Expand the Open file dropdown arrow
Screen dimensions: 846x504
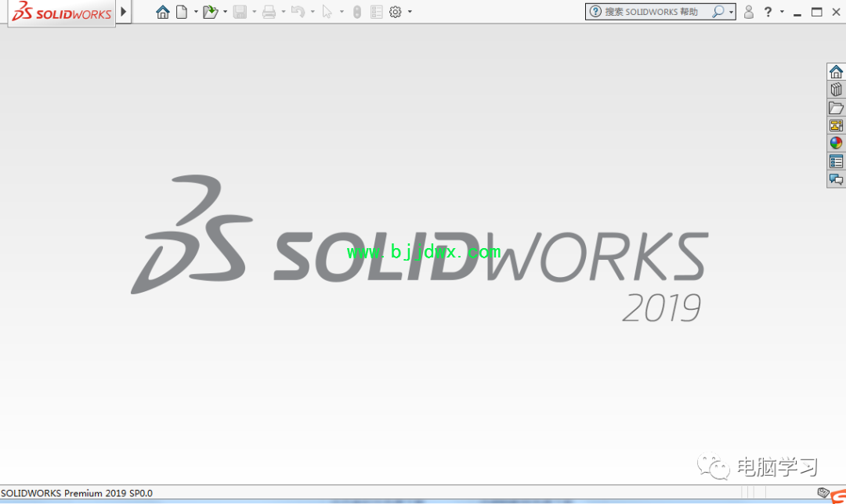pos(225,12)
